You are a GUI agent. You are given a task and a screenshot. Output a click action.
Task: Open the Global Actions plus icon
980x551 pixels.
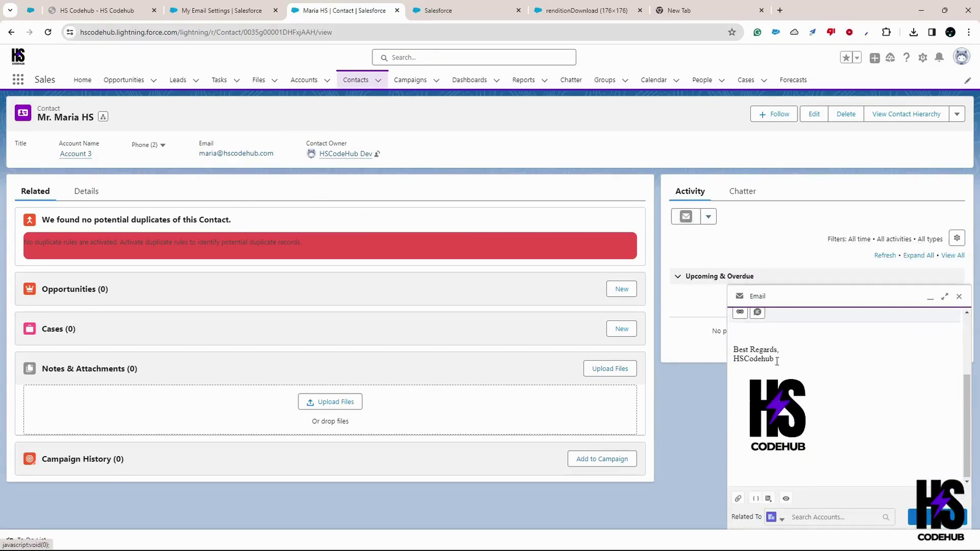[875, 58]
